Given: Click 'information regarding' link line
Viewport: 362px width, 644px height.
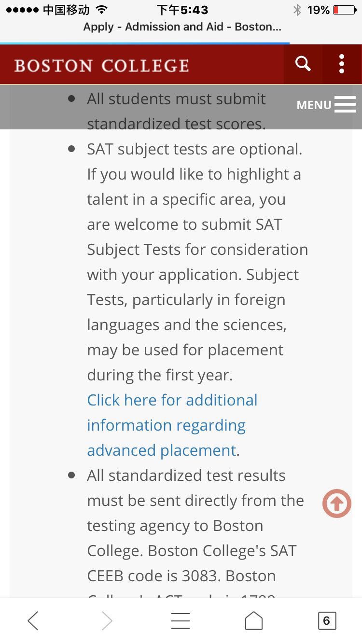Looking at the screenshot, I should pyautogui.click(x=167, y=425).
